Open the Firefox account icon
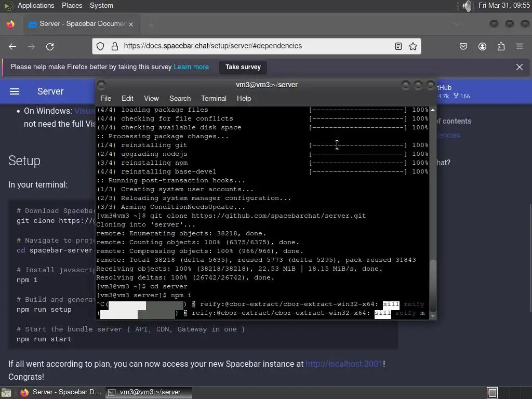 [482, 46]
